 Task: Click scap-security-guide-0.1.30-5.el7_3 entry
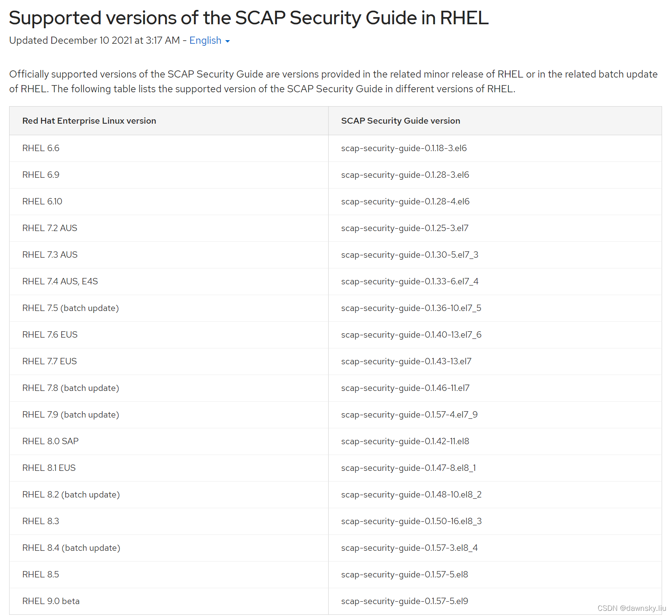tap(409, 255)
